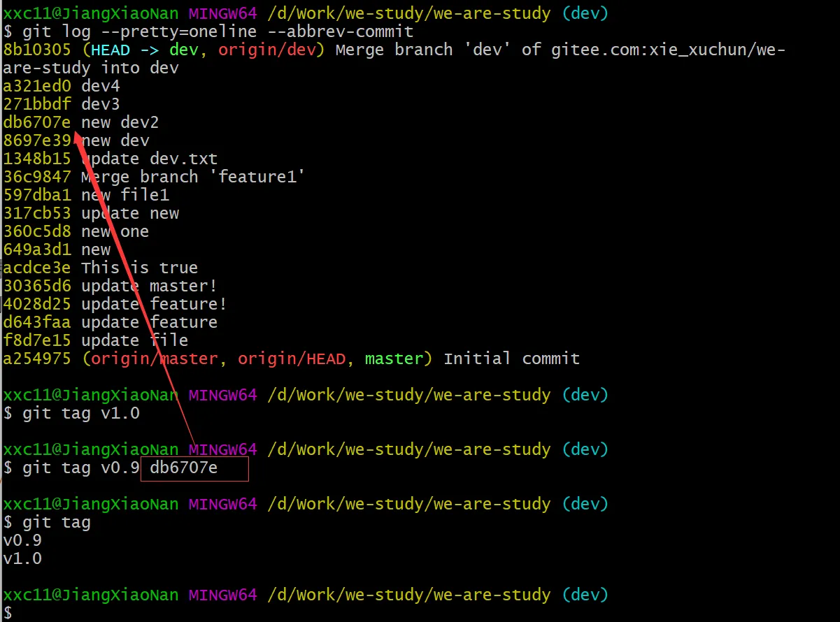Click commit hash f8d7e15

(x=36, y=340)
